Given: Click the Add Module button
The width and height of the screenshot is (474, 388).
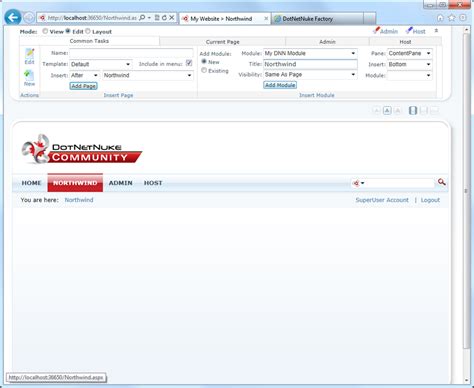Looking at the screenshot, I should (x=280, y=85).
